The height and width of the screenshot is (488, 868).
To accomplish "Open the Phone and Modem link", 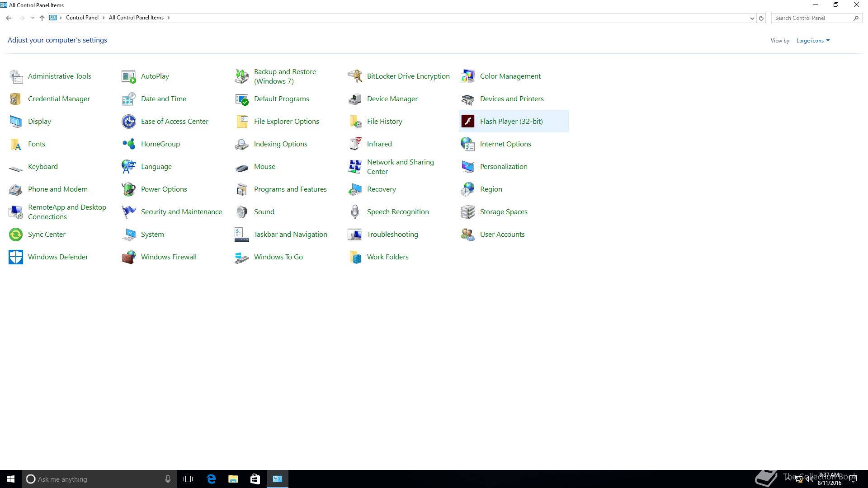I will 58,189.
